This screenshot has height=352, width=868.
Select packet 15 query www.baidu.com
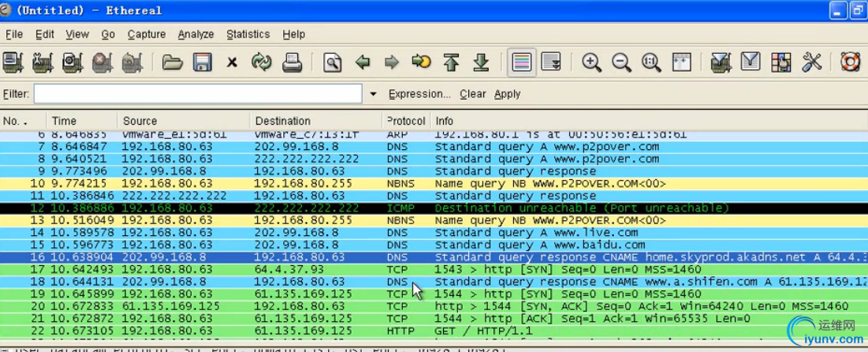tap(434, 245)
